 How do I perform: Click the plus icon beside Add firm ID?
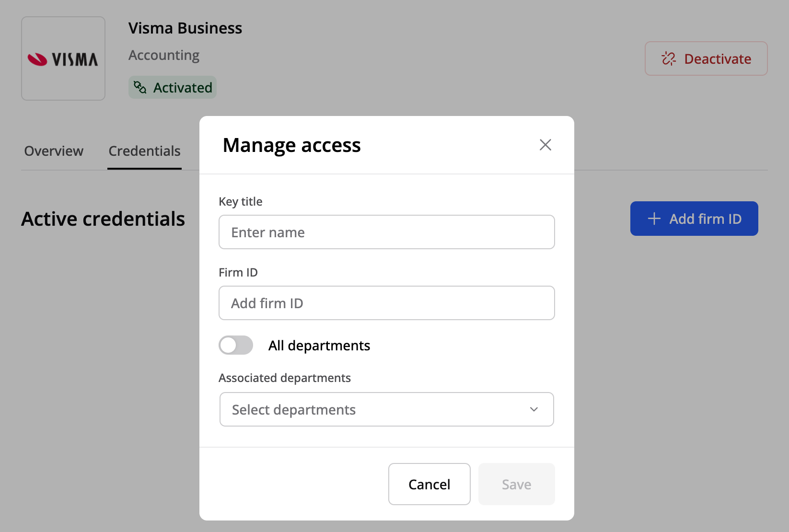click(x=654, y=219)
